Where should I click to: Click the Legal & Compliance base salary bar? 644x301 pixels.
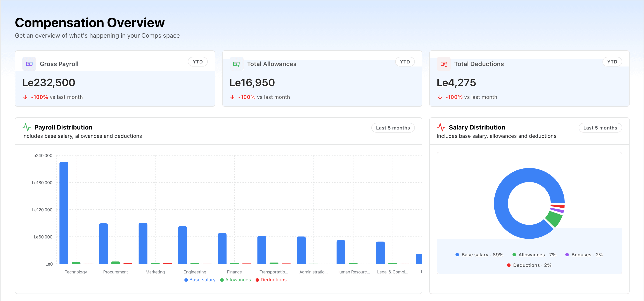coord(381,253)
